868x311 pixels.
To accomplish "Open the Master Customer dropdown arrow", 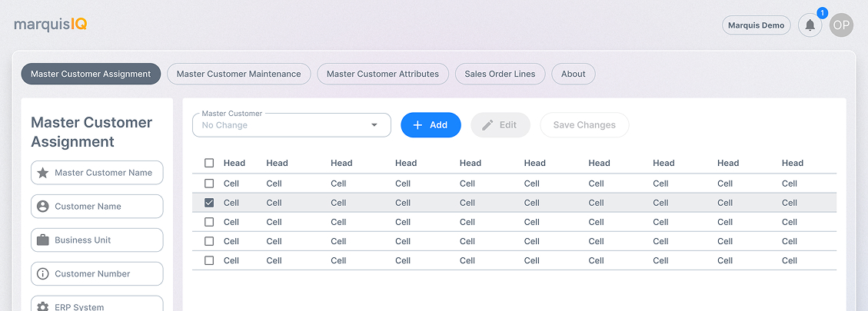I will (374, 125).
